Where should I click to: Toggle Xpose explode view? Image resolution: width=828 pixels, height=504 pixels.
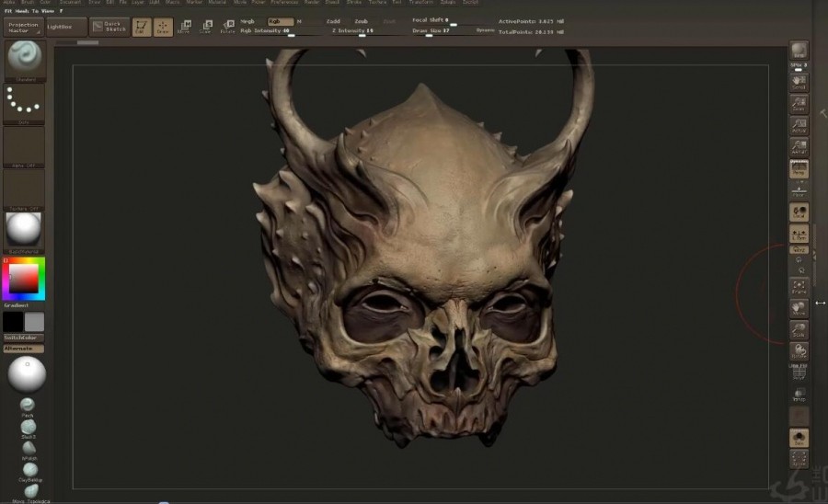click(799, 459)
